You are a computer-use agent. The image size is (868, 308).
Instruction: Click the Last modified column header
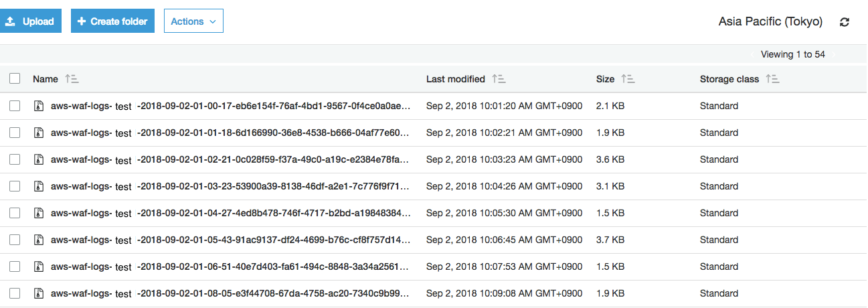pyautogui.click(x=455, y=79)
